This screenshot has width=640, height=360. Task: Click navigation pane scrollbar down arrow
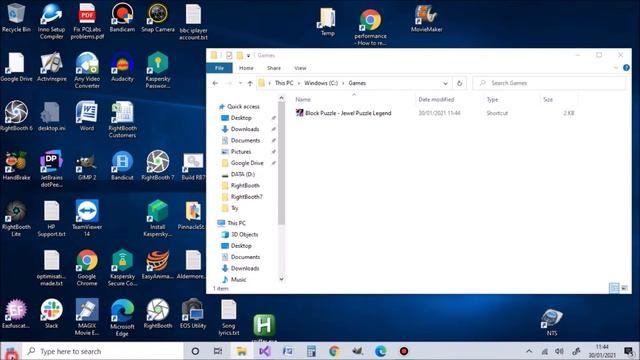click(x=281, y=279)
